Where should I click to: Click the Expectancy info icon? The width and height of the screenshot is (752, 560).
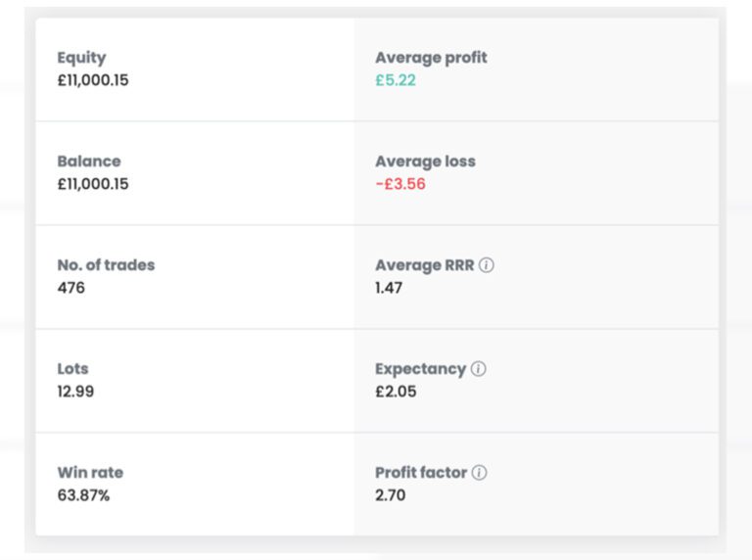point(478,369)
